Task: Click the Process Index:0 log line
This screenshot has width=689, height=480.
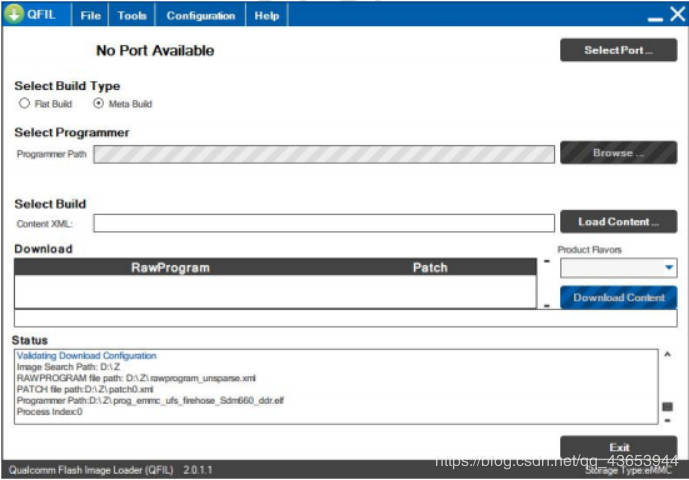Action: pyautogui.click(x=49, y=412)
